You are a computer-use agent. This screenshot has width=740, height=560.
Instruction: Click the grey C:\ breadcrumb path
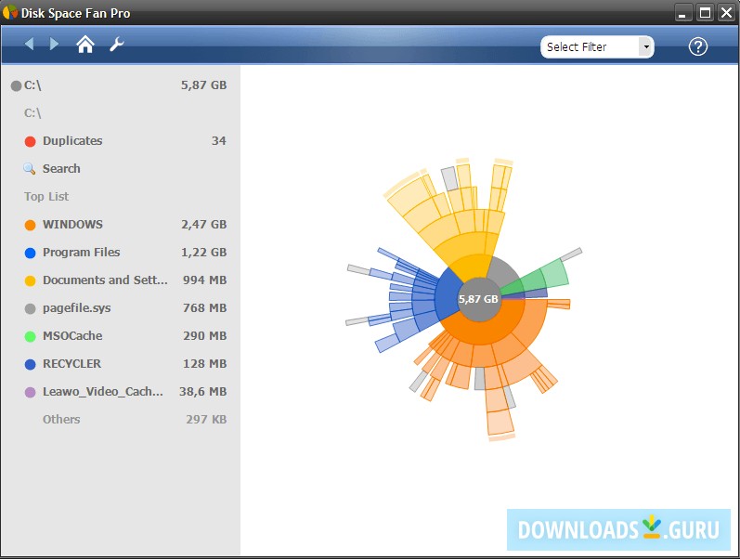coord(32,113)
